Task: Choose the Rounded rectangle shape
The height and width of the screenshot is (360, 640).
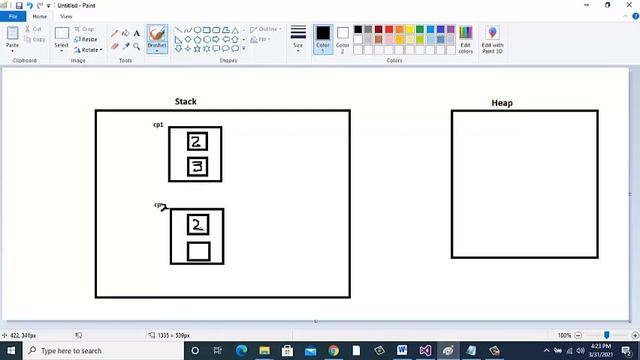Action: [x=216, y=30]
